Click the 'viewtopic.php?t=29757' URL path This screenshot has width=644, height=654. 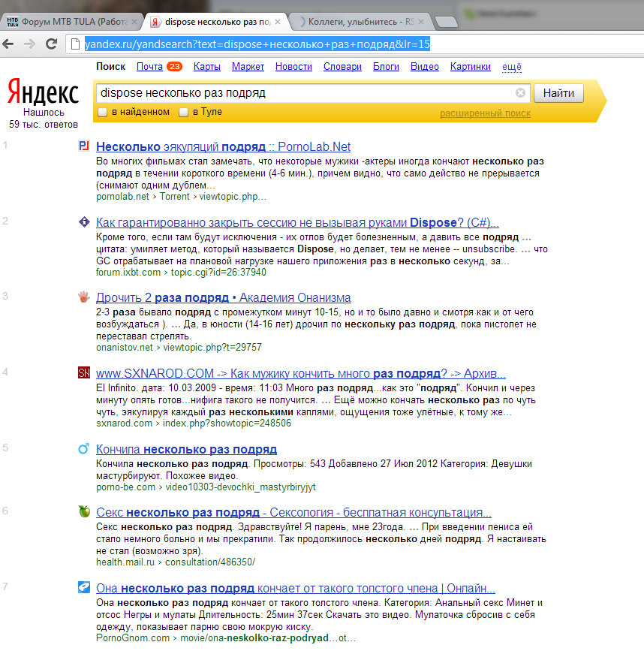pyautogui.click(x=212, y=348)
